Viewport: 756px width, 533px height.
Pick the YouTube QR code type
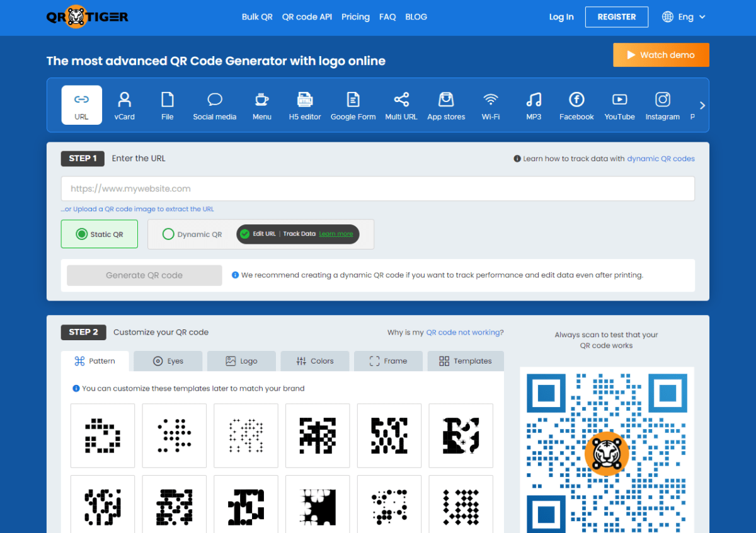pyautogui.click(x=619, y=105)
